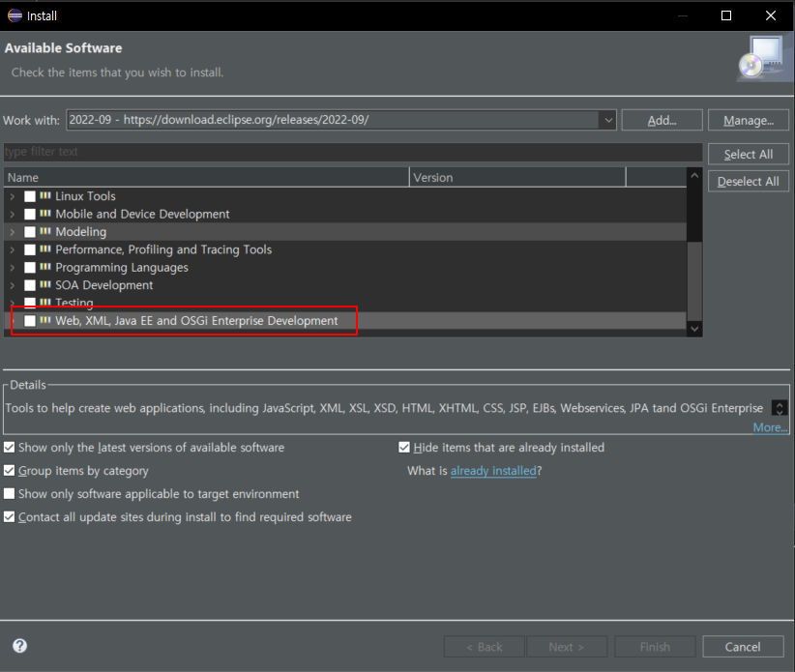Image resolution: width=795 pixels, height=672 pixels.
Task: Click the list scrollbar down arrow
Action: 694,329
